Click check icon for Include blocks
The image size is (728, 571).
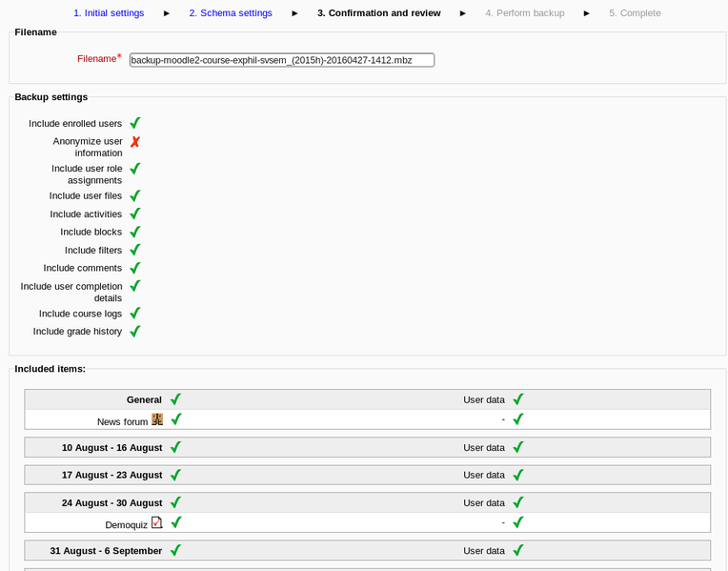[x=135, y=232]
